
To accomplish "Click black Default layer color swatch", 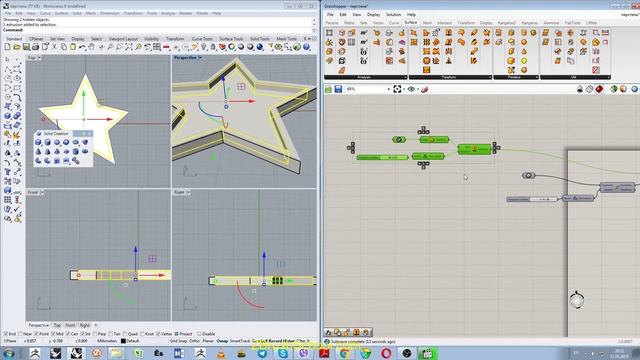I will [x=123, y=341].
